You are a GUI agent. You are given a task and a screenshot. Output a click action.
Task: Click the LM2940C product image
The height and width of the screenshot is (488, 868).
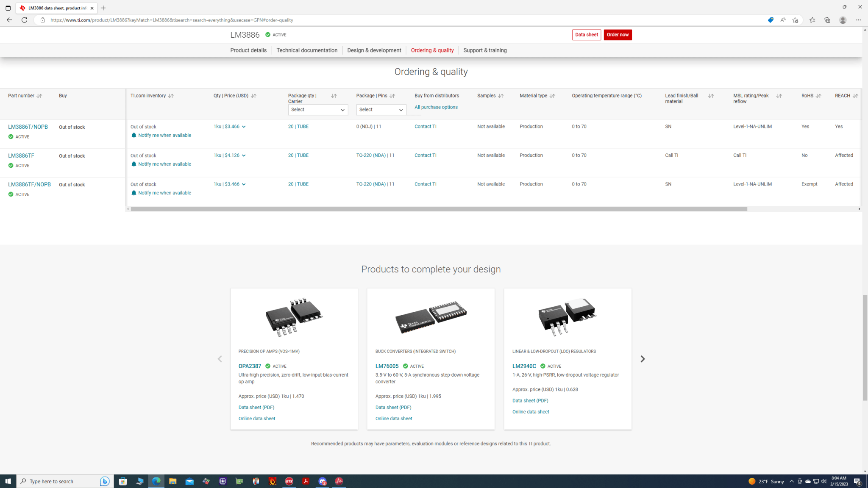point(567,317)
